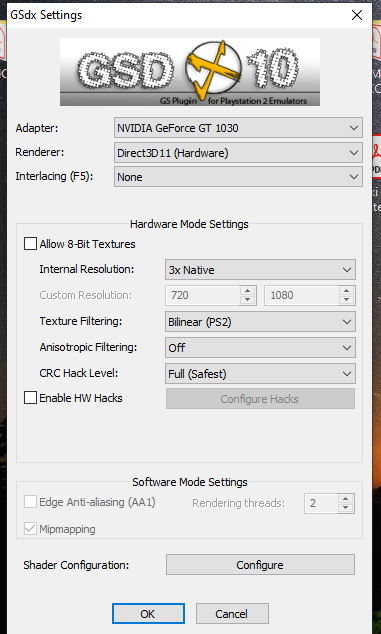The image size is (381, 634).
Task: Toggle the Mipmapping checkbox
Action: point(30,529)
